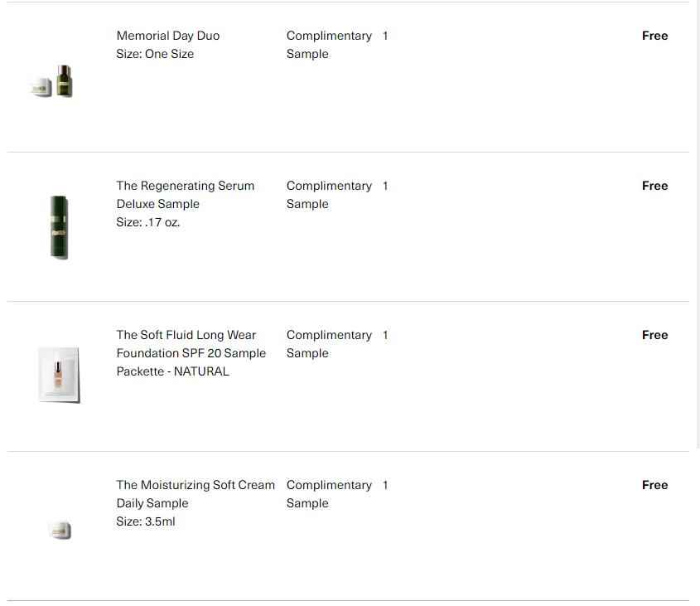700x606 pixels.
Task: Click Complimentary Sample for Soft Fluid Foundation
Action: tap(329, 344)
